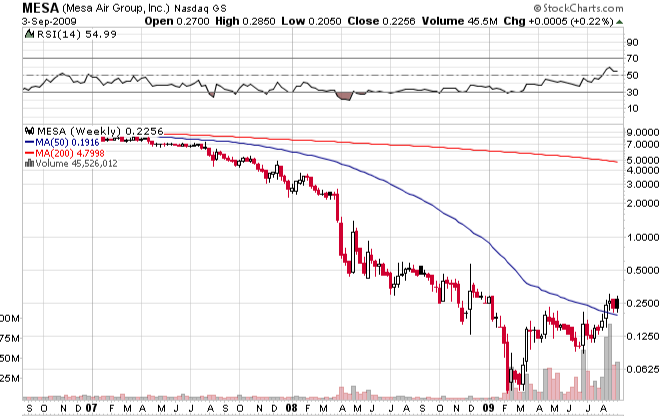The image size is (665, 416).
Task: Click the RSI(14) 54.99 label
Action: (77, 34)
